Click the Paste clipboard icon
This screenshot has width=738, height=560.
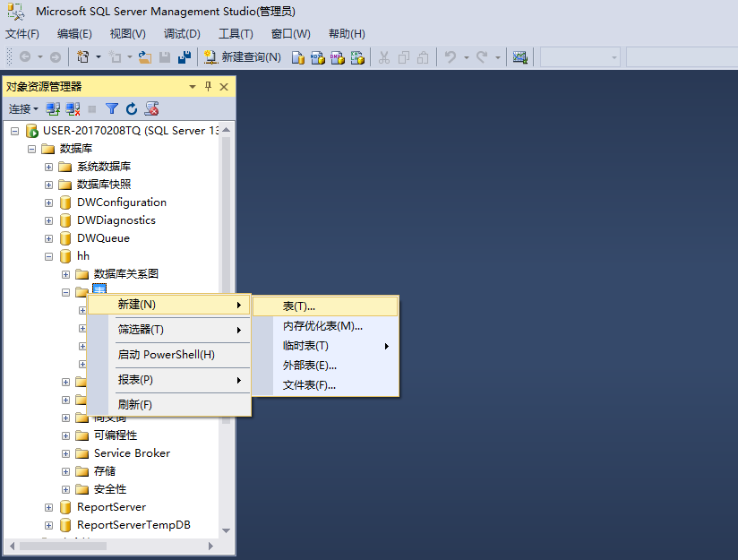click(423, 57)
